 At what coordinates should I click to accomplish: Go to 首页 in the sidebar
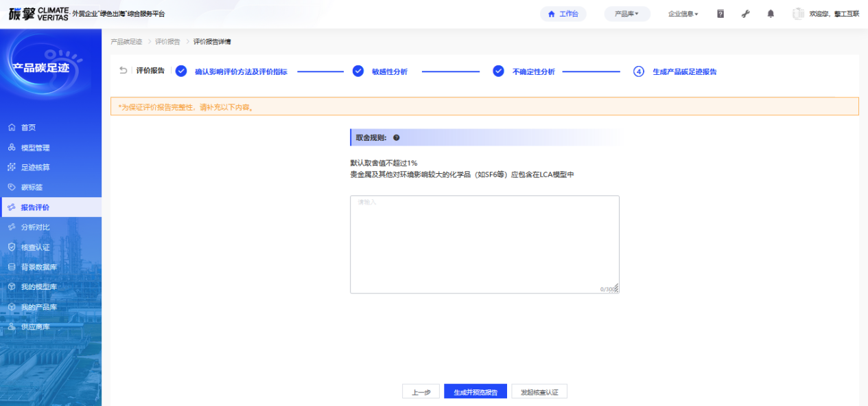28,128
